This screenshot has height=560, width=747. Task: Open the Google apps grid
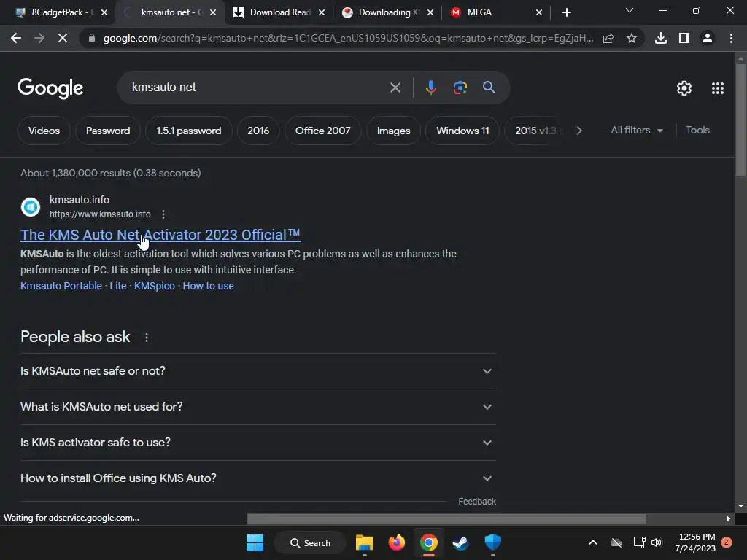pyautogui.click(x=718, y=88)
